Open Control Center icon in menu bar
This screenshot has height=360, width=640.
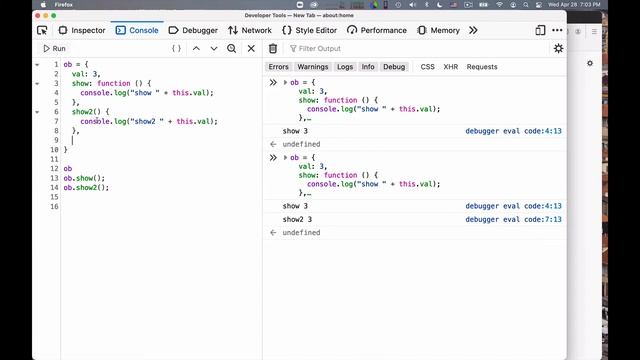539,5
